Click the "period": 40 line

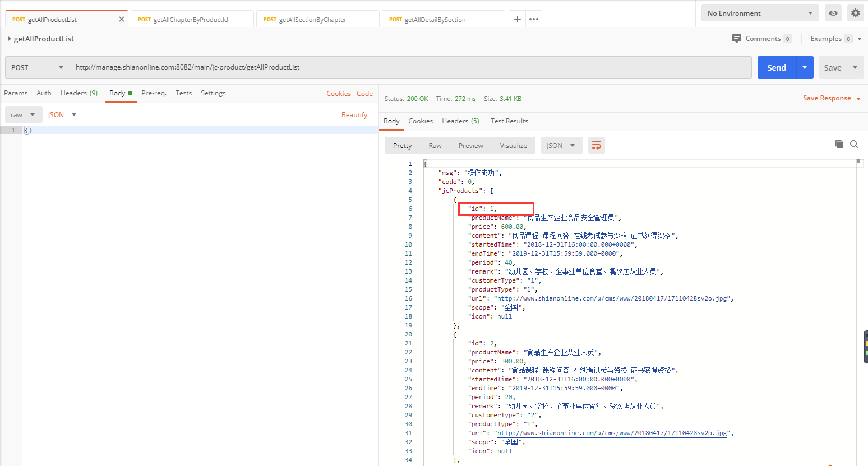click(492, 262)
